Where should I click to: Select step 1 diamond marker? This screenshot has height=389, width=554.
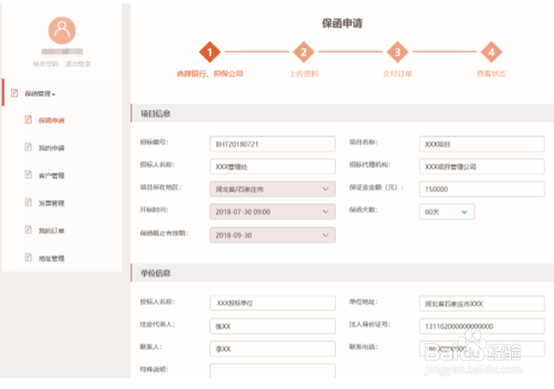[x=210, y=52]
